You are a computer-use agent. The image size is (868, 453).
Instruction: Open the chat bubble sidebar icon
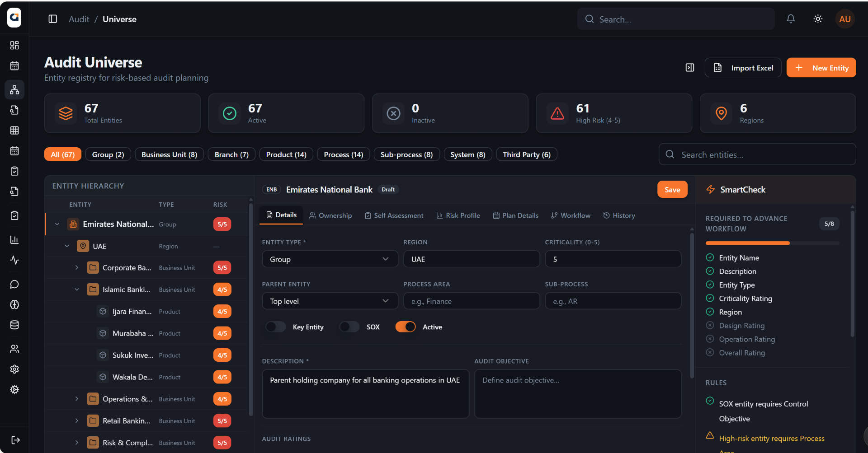14,284
